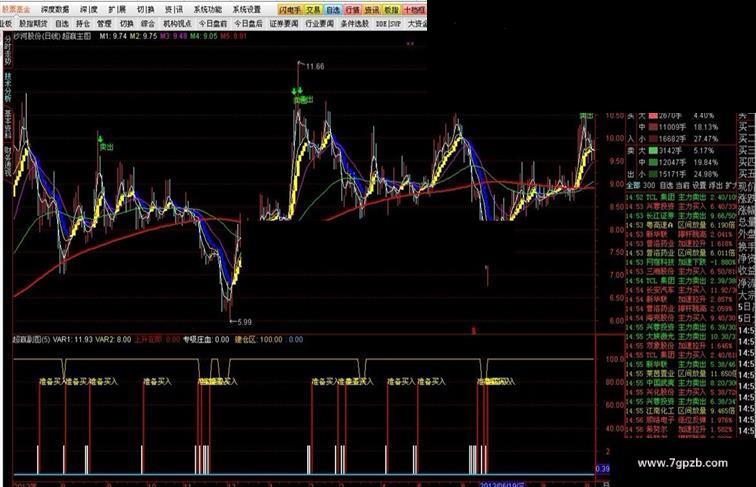The height and width of the screenshot is (487, 756).
Task: Open 证券要闻 in the toolbar
Action: 284,23
